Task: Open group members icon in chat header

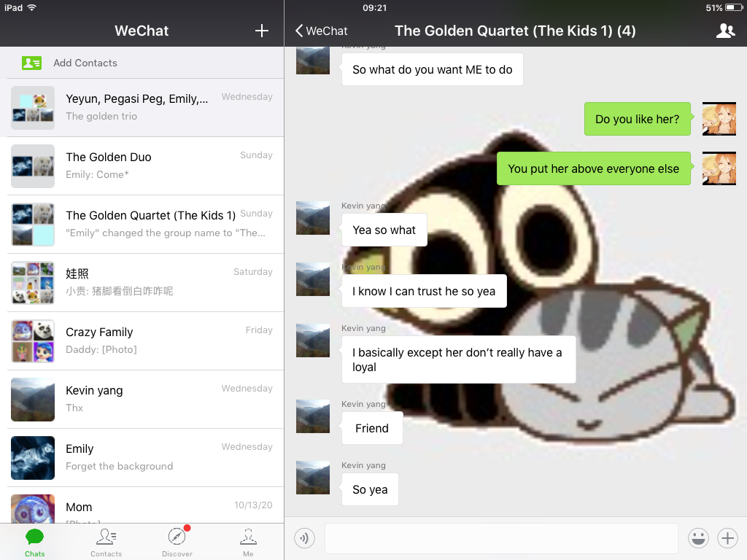Action: point(725,31)
